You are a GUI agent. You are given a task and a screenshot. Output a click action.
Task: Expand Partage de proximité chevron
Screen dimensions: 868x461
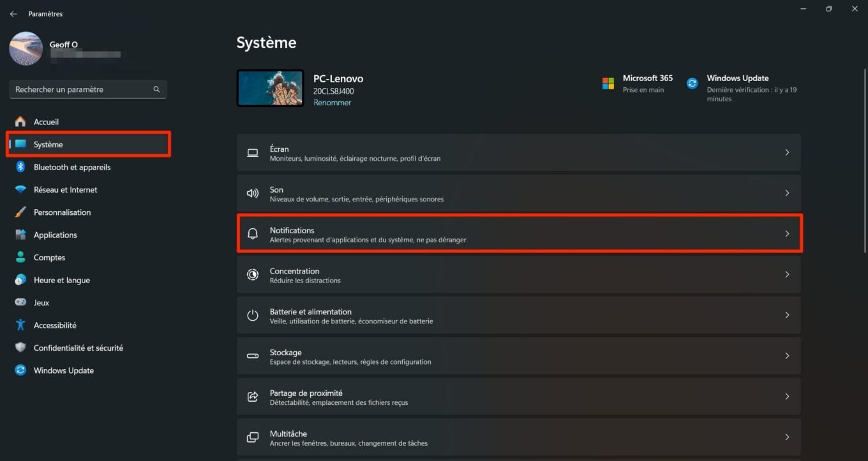(787, 397)
